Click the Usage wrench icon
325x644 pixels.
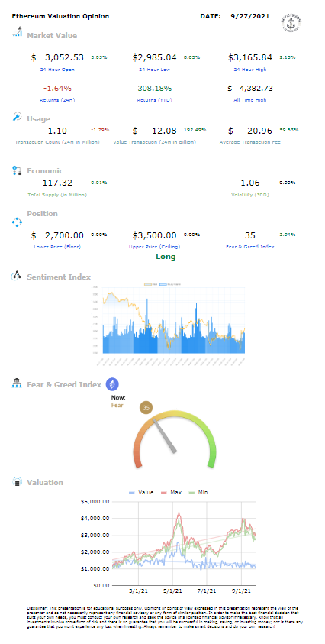(18, 117)
